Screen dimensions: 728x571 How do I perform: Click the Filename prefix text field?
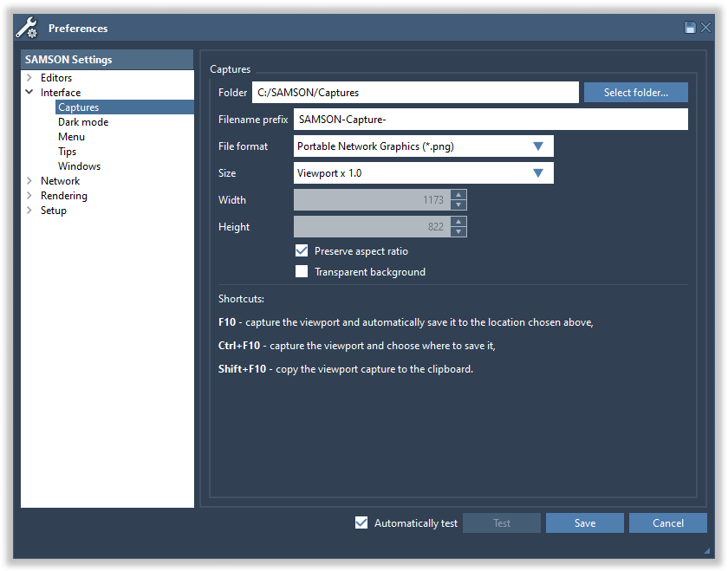(x=491, y=120)
